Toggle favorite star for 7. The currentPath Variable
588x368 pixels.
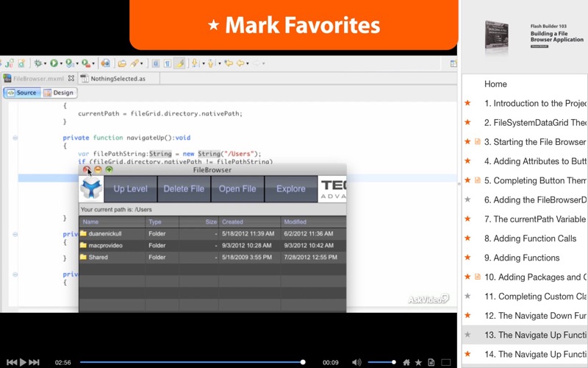coord(467,219)
